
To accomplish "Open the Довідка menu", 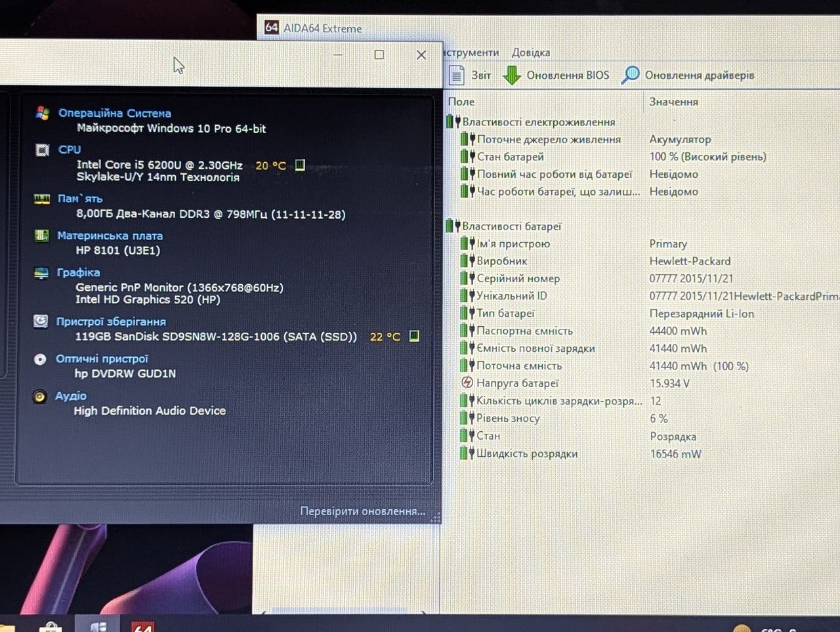I will (x=531, y=53).
